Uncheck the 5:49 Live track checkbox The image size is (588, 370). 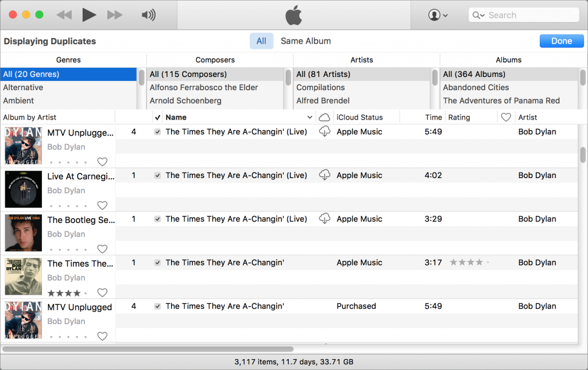157,132
